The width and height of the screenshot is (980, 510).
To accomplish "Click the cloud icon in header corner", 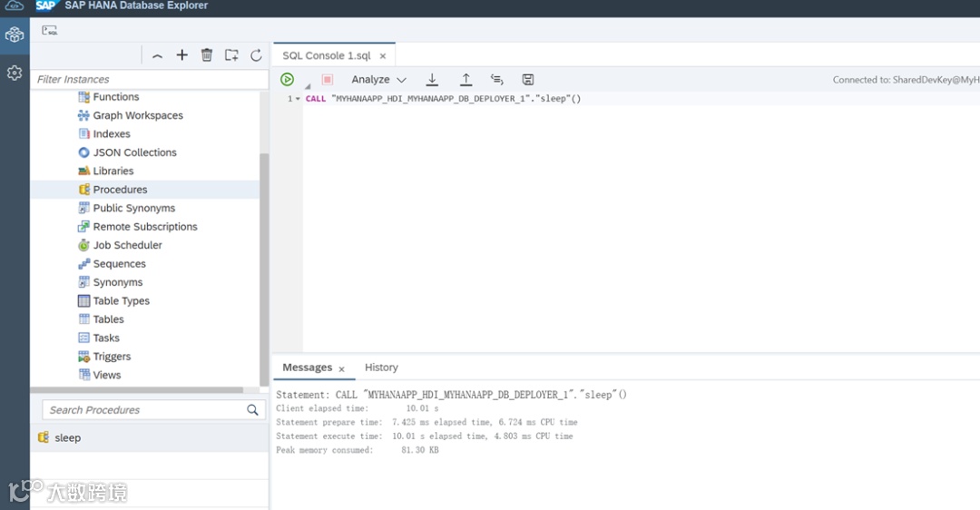I will click(15, 5).
